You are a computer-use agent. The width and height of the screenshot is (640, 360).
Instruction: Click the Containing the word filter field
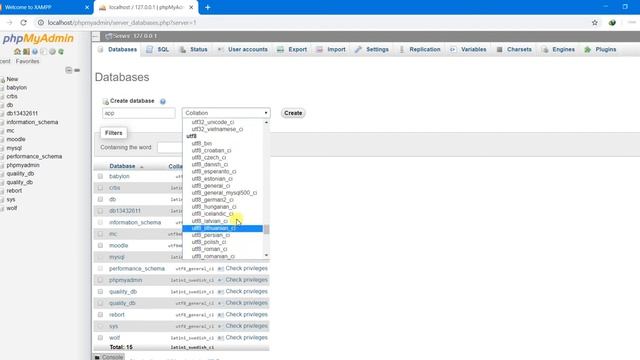[x=170, y=147]
